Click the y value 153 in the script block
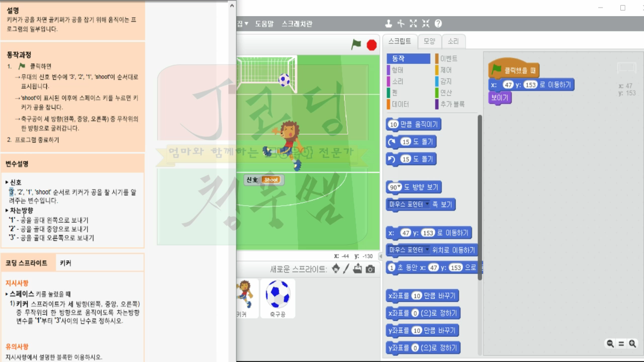This screenshot has height=362, width=644. (x=530, y=85)
